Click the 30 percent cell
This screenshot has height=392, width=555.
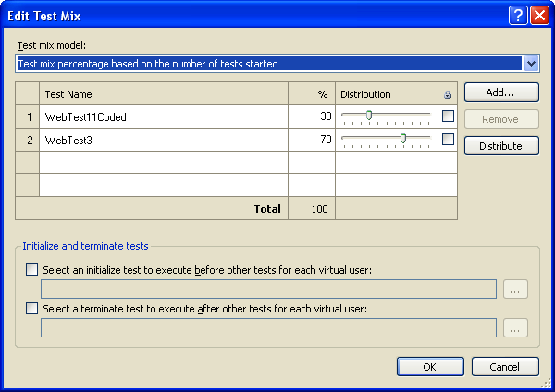point(312,116)
